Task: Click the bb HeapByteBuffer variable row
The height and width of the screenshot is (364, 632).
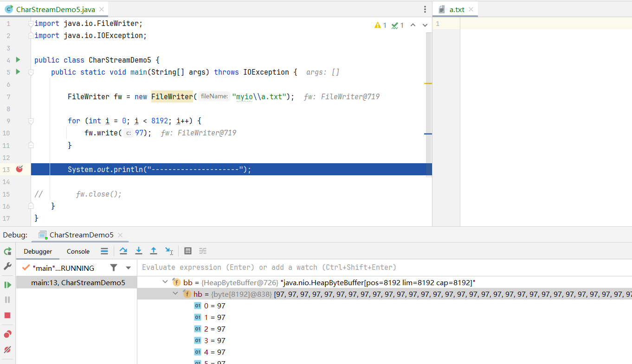Action: [x=385, y=282]
